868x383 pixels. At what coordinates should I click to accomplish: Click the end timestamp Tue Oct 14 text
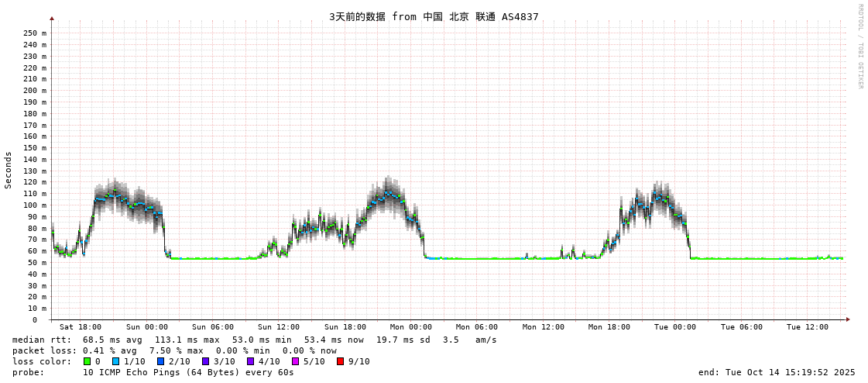coord(777,372)
